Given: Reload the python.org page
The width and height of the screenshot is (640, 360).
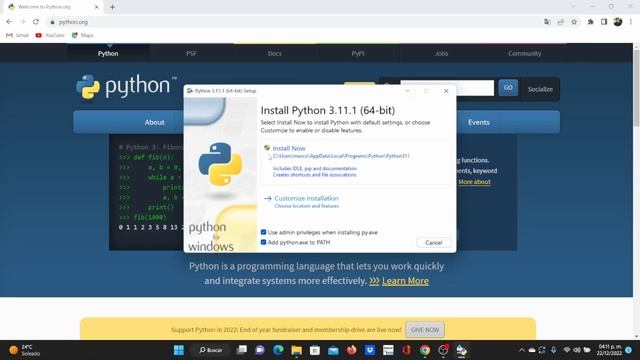Looking at the screenshot, I should 36,22.
